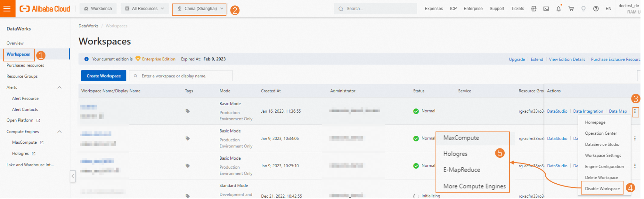Open the Support menu
The image size is (644, 199).
[x=497, y=9]
